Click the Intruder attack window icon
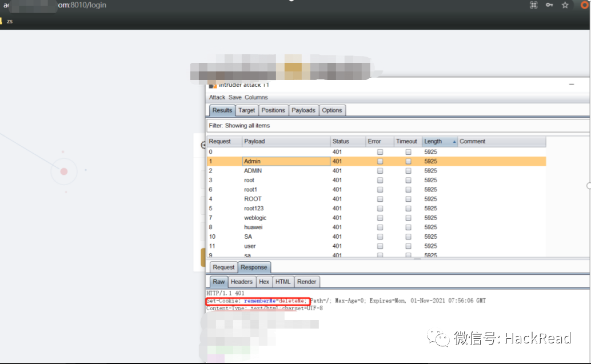Image resolution: width=591 pixels, height=364 pixels. point(213,85)
